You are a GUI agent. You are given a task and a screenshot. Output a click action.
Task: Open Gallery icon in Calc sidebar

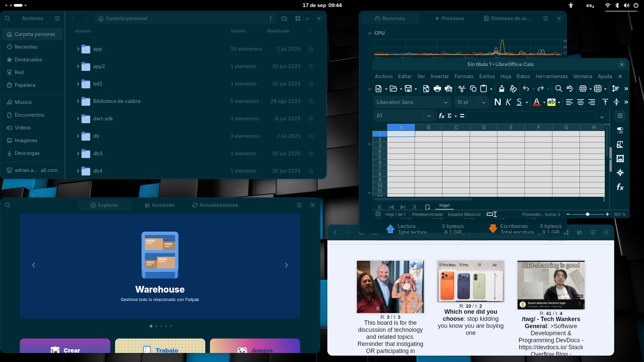[x=620, y=159]
